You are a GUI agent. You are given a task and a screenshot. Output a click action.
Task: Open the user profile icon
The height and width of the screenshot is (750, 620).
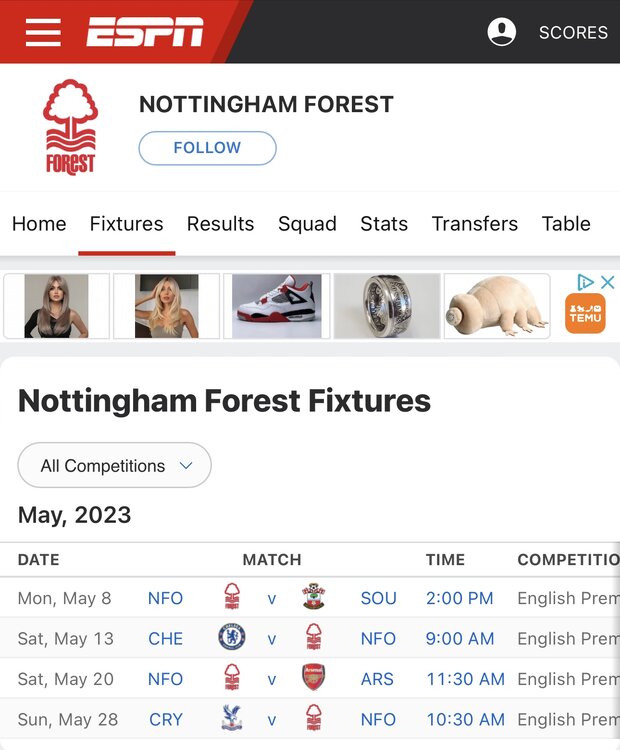501,32
